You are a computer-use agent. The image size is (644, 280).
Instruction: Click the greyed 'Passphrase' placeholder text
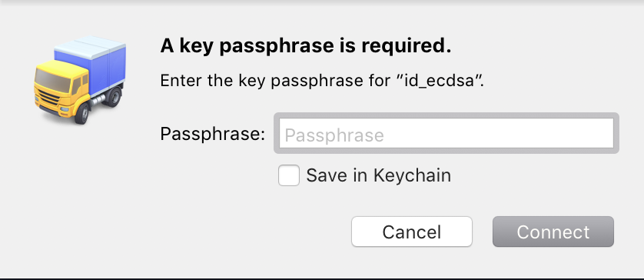coord(334,135)
